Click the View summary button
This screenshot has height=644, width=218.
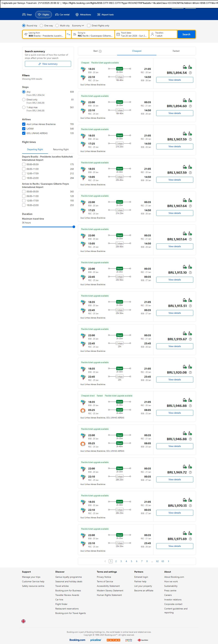click(48, 64)
